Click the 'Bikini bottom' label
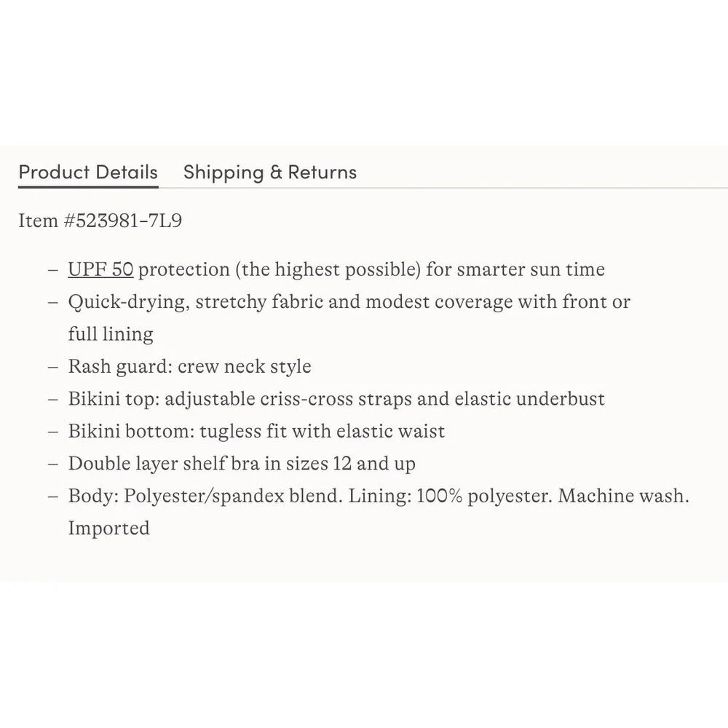Viewport: 728px width, 728px height. (131, 431)
